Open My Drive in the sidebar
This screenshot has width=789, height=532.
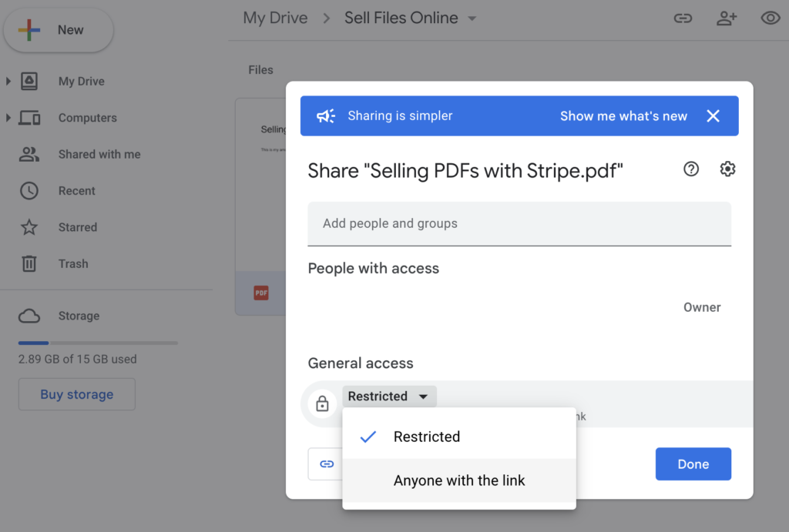(81, 81)
